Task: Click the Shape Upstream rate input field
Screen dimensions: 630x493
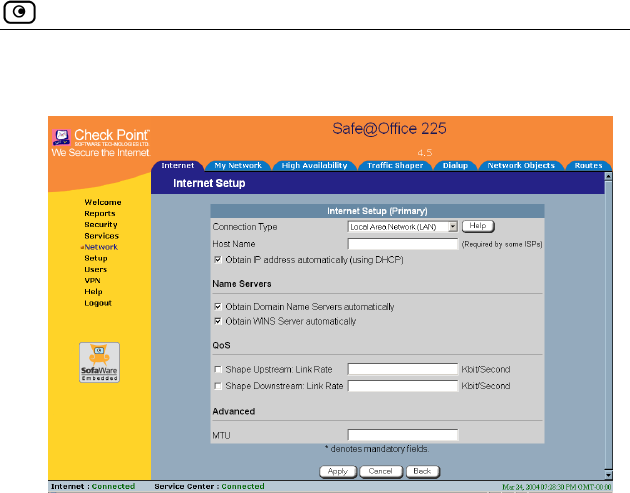Action: [x=403, y=369]
